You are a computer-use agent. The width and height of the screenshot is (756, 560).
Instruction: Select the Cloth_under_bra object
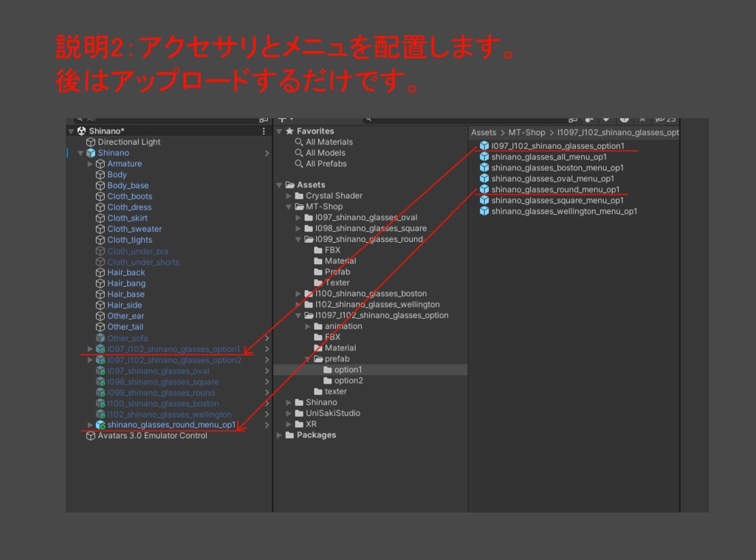pos(137,251)
